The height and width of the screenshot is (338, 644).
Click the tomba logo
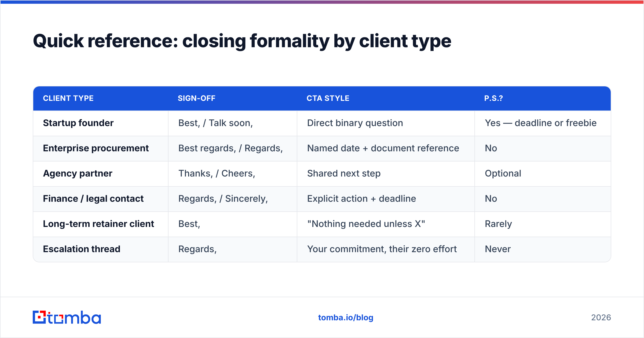(x=67, y=317)
